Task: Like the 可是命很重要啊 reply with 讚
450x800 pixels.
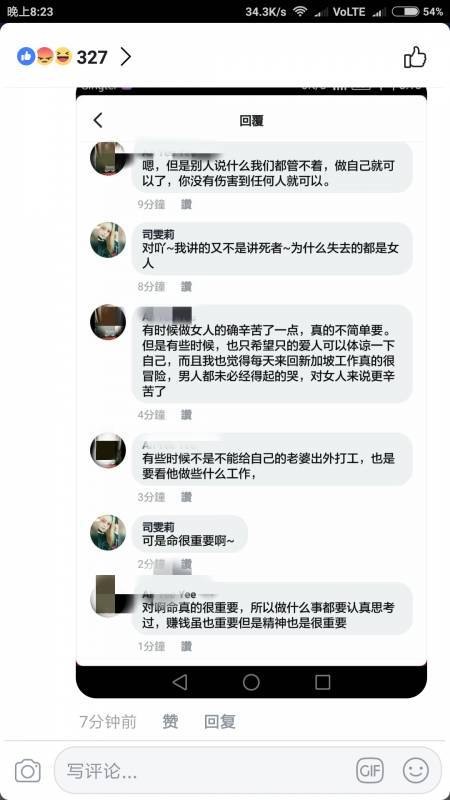Action: pyautogui.click(x=186, y=564)
